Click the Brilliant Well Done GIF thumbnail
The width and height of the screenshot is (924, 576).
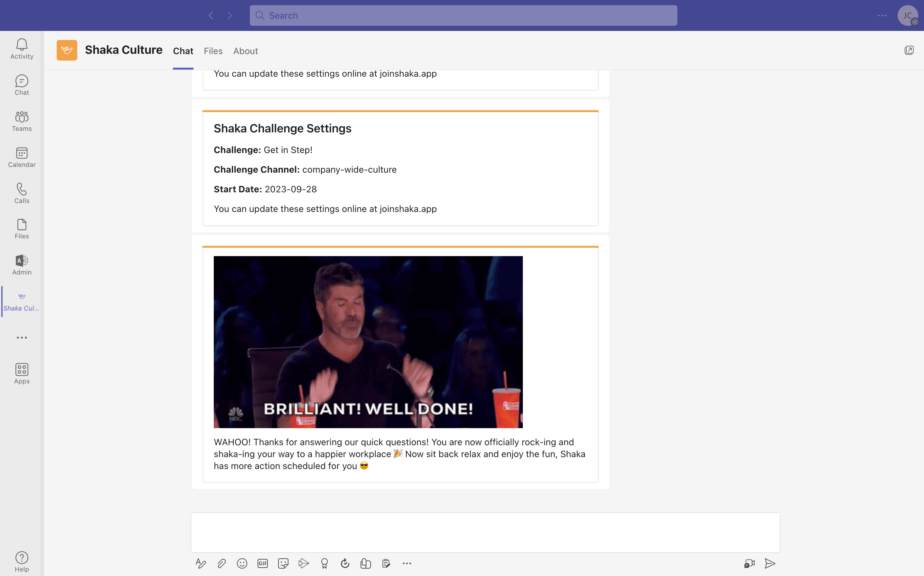click(x=369, y=342)
